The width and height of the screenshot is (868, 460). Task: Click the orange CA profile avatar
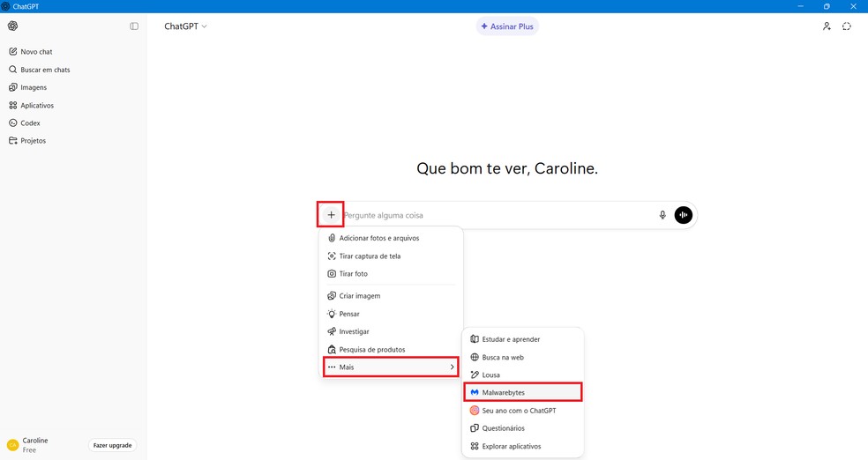[x=12, y=445]
